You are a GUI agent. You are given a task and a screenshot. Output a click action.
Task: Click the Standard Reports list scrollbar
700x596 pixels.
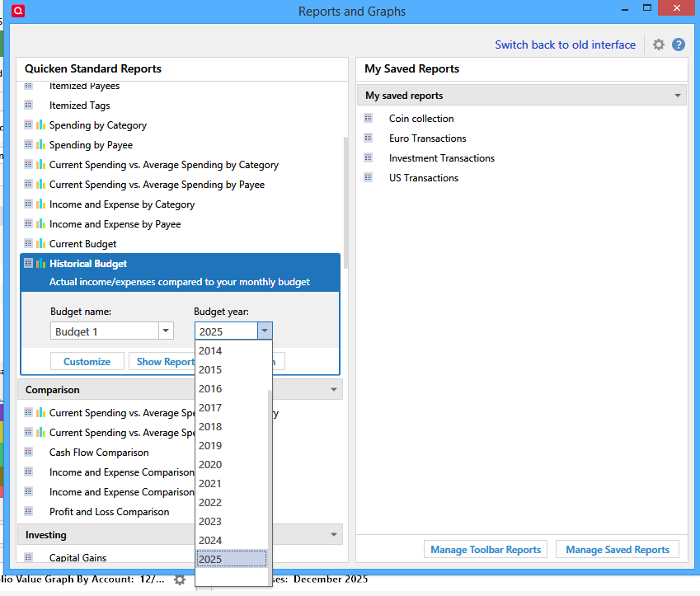pyautogui.click(x=345, y=203)
